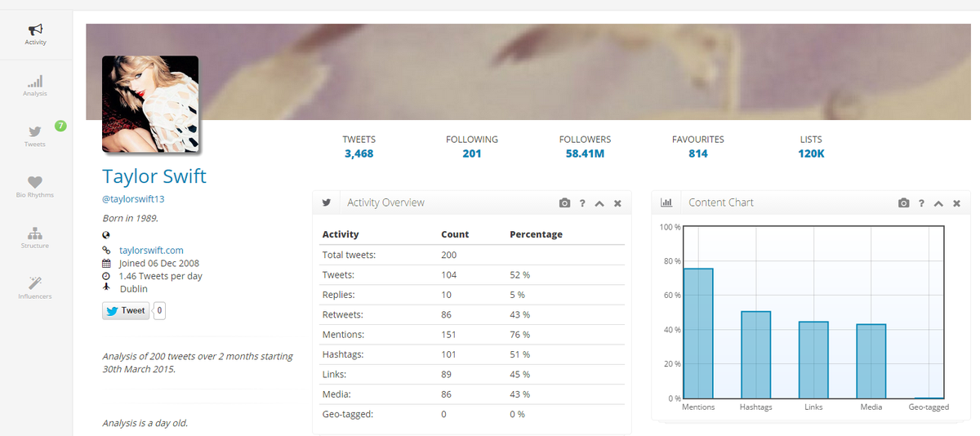Click the Links bar in Content Chart

click(x=813, y=360)
